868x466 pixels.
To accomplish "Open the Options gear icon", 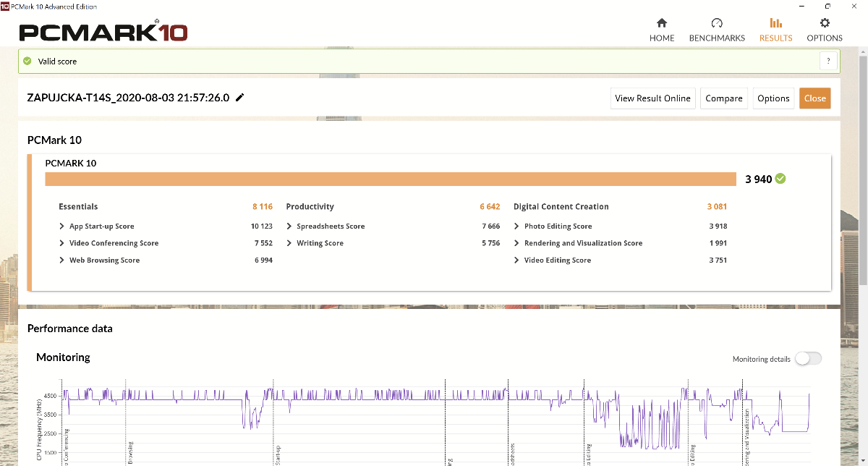I will [825, 23].
